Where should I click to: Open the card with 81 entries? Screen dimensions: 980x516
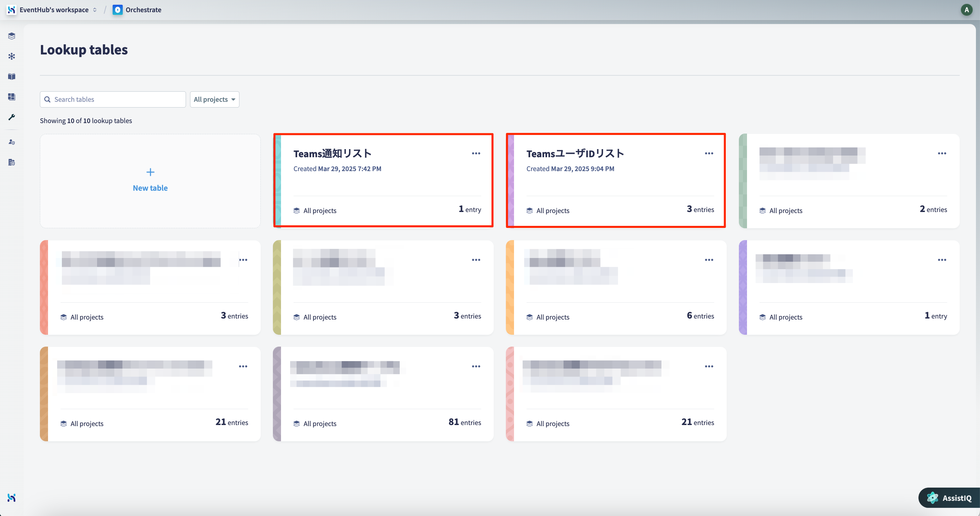pyautogui.click(x=383, y=394)
